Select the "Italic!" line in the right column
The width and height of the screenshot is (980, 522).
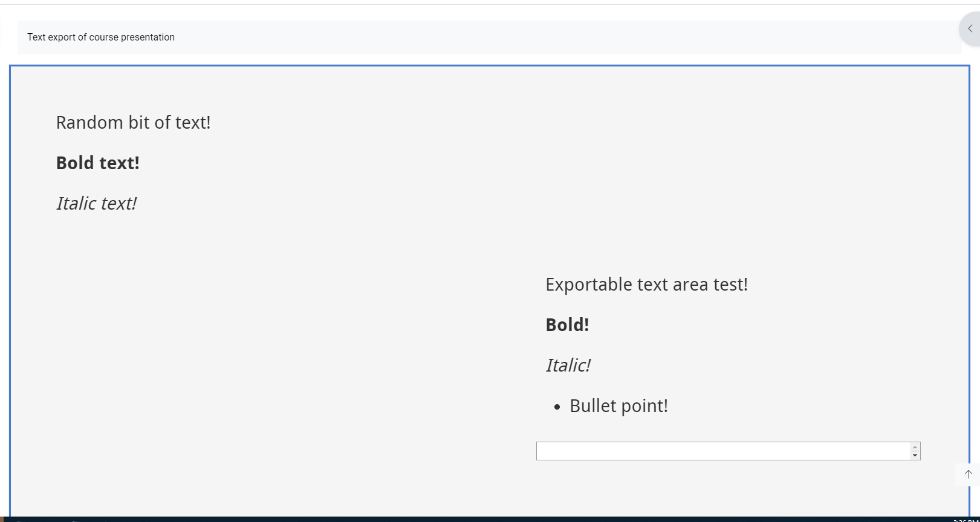click(x=568, y=366)
